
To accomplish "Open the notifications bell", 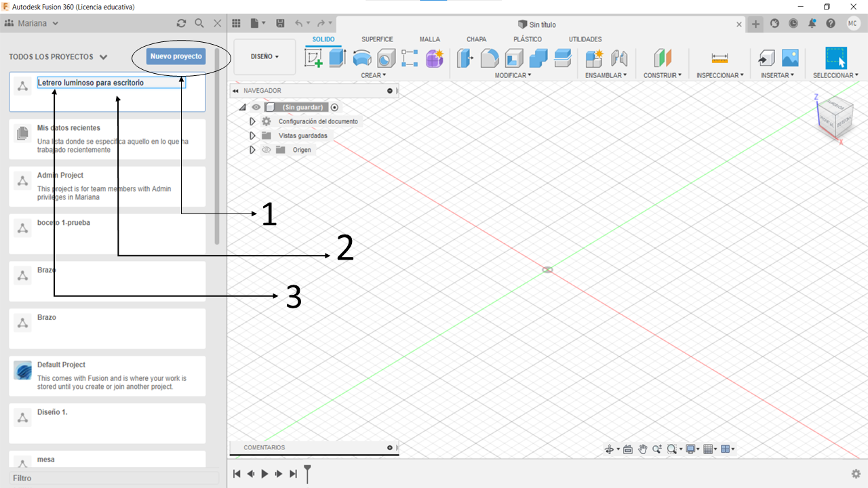I will pyautogui.click(x=812, y=23).
